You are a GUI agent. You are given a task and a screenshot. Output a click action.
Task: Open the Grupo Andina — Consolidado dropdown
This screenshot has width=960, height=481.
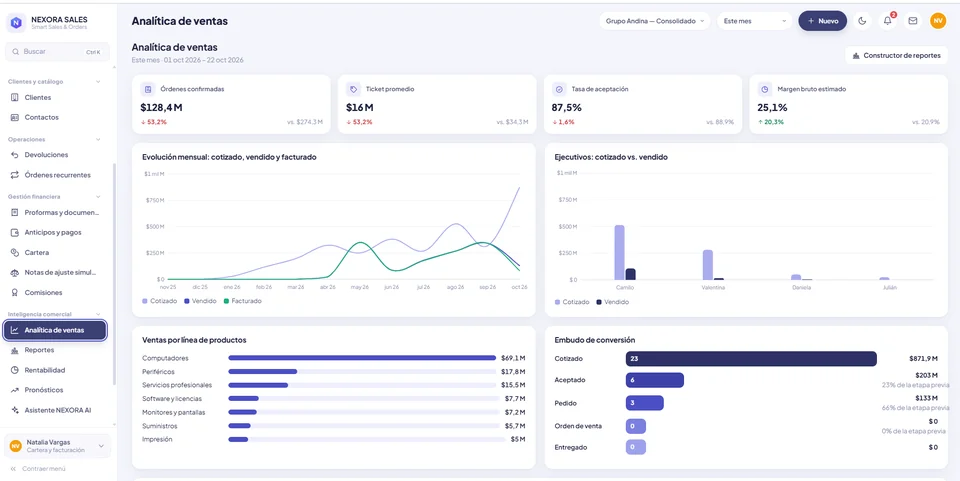(654, 21)
